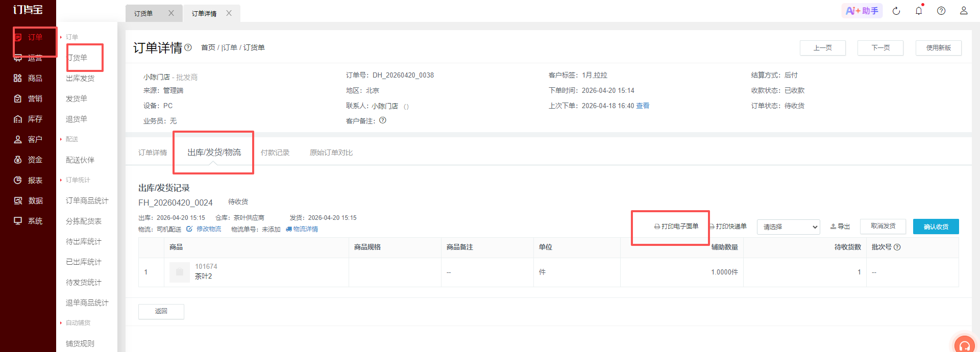Open 物流详情 truck link
This screenshot has width=980, height=352.
tap(302, 229)
